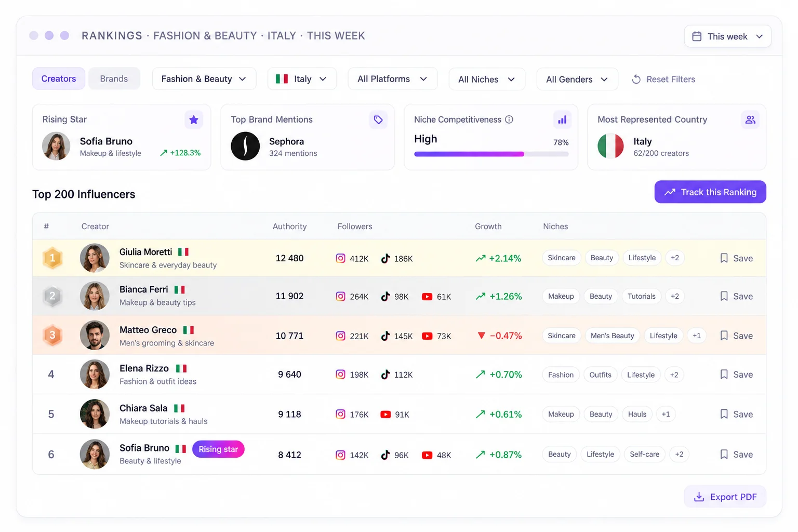Expand the All Platforms dropdown
This screenshot has width=798, height=532.
393,79
